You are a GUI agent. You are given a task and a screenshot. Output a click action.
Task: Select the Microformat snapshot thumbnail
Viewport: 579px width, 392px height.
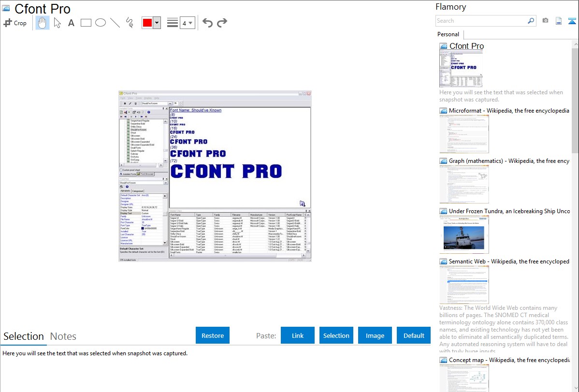click(x=464, y=134)
